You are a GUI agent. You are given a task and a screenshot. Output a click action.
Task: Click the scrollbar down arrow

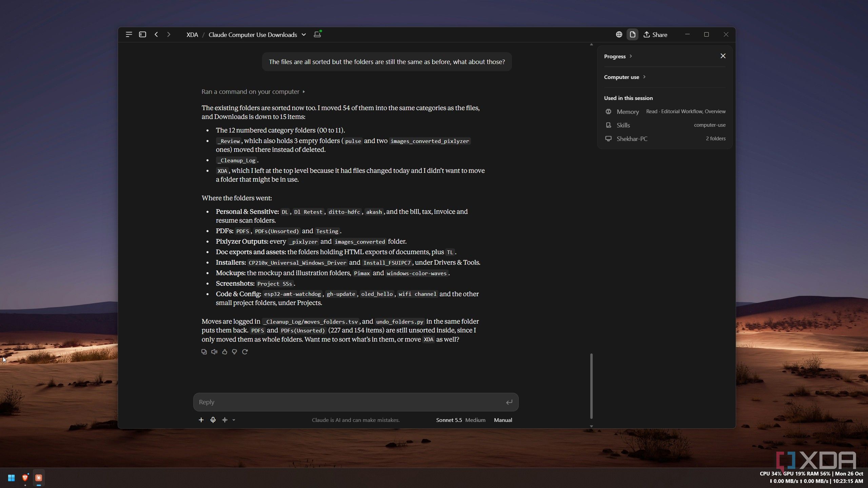591,426
